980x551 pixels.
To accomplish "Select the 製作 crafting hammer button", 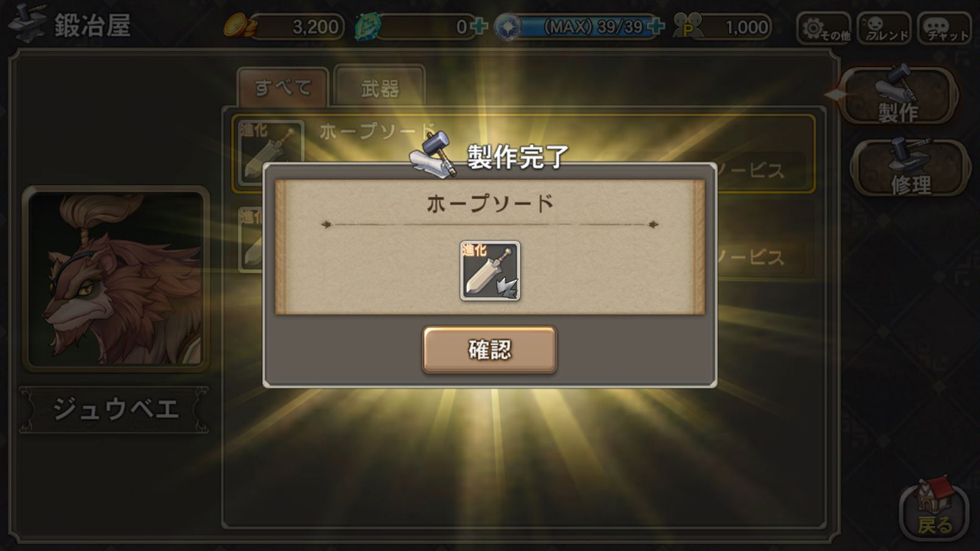I will click(x=898, y=95).
